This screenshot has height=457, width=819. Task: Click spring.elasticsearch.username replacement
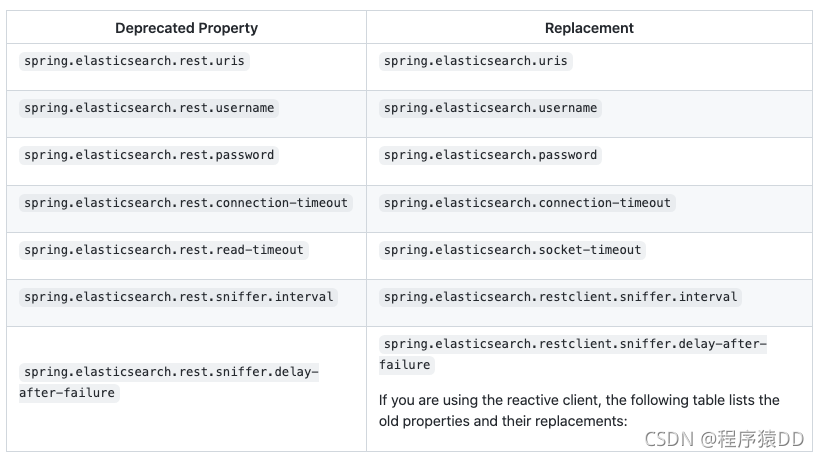point(490,108)
